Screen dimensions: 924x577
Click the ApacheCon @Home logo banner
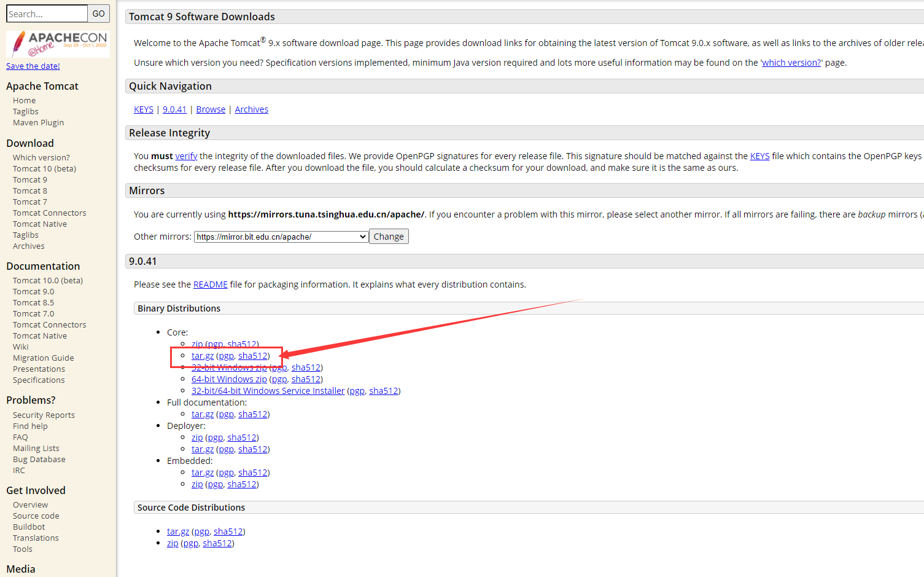58,44
